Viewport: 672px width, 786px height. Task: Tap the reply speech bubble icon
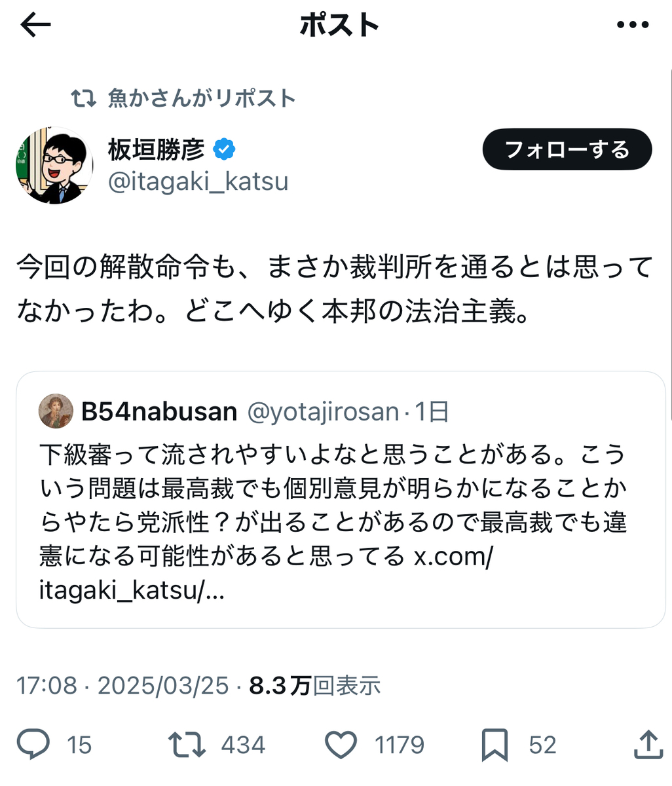[x=33, y=745]
